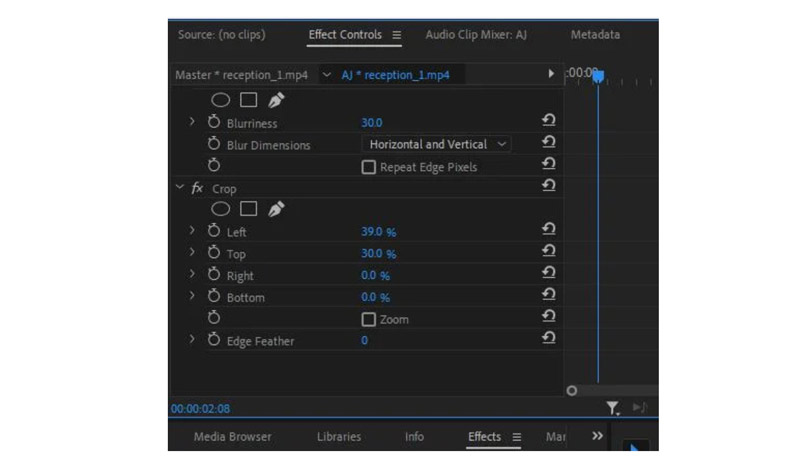
Task: Toggle animation stopwatch for Blurriness
Action: [x=214, y=122]
